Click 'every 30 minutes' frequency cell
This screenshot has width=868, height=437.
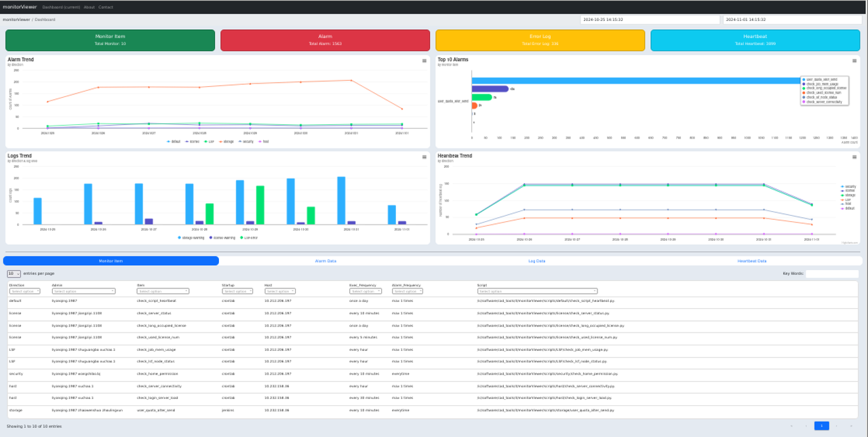coord(364,398)
